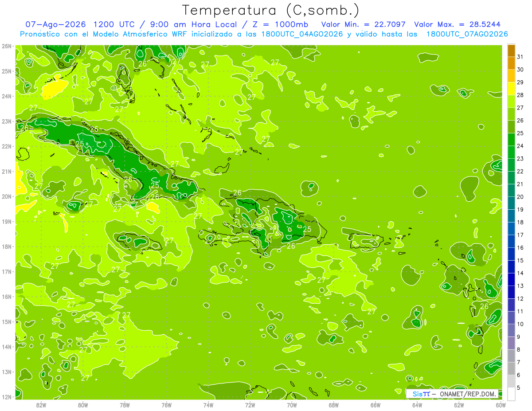Image resolution: width=532 pixels, height=411 pixels.
Task: Click the '23N' latitude axis label
Action: pos(7,121)
